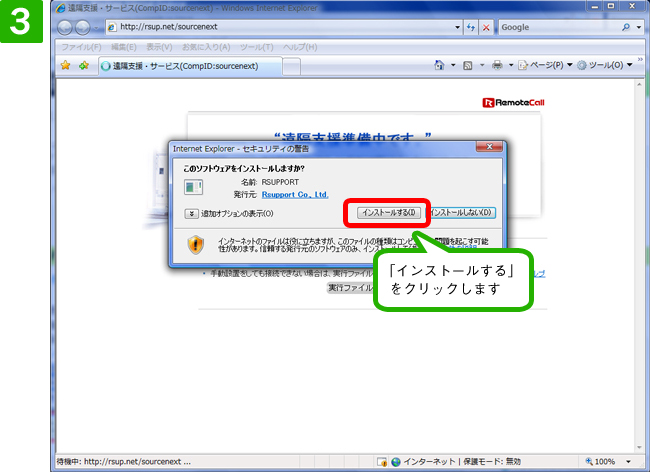Click このソフトウェアをインストールしますか? heading

(x=244, y=169)
